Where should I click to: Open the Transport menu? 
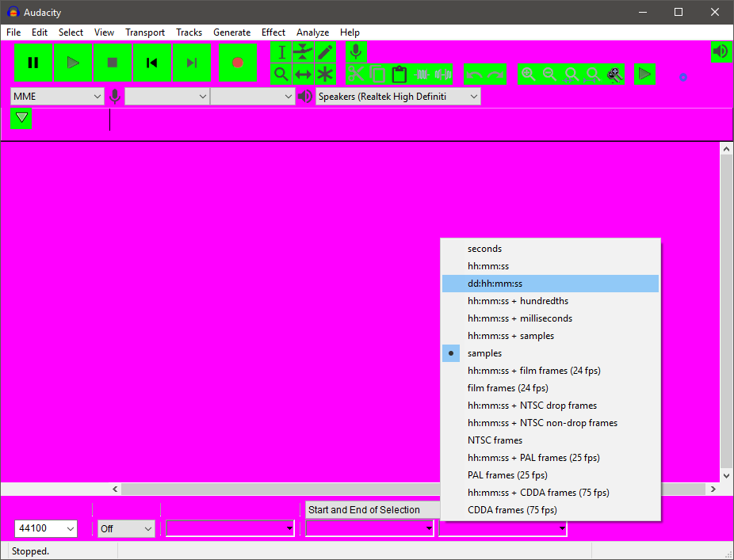pyautogui.click(x=145, y=32)
